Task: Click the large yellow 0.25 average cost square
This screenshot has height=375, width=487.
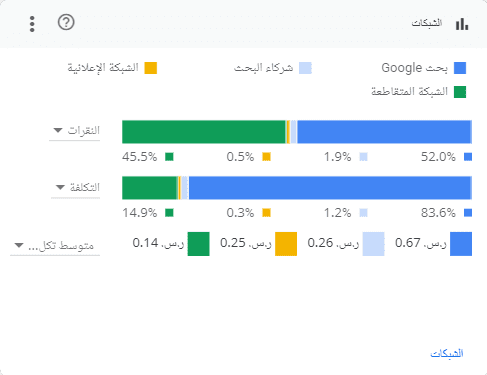Action: [286, 244]
